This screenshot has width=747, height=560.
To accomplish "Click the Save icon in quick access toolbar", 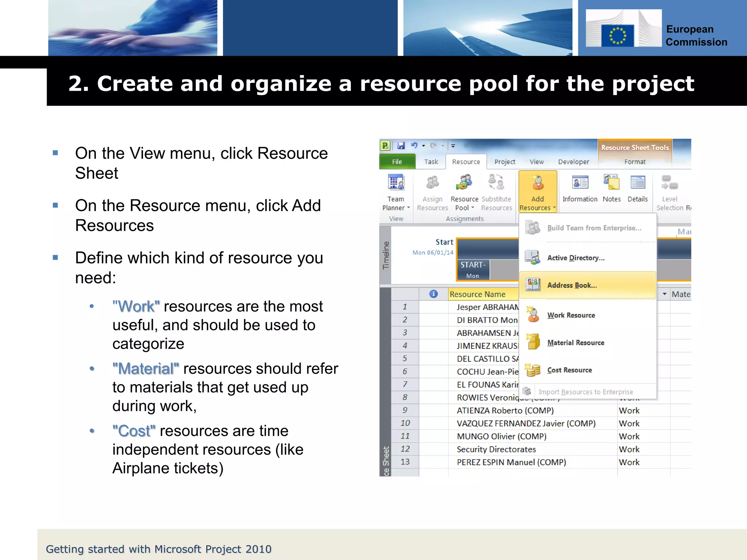I will 401,145.
